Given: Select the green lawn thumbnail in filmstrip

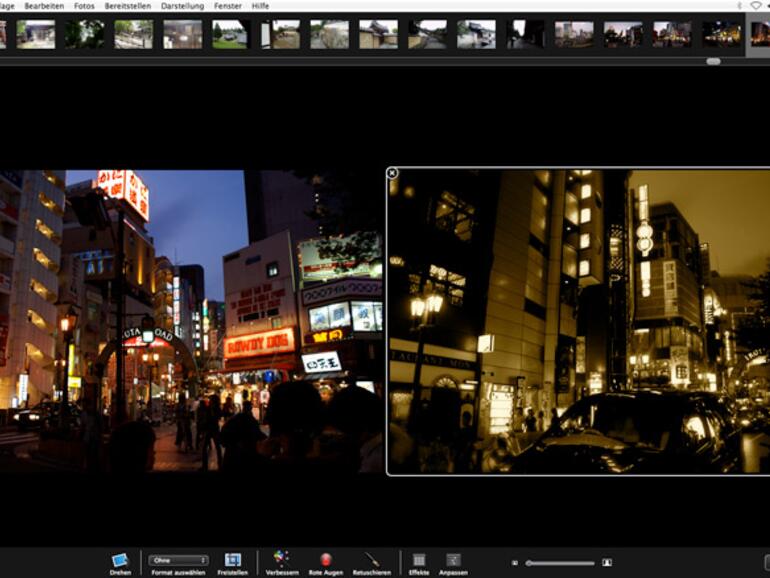Looking at the screenshot, I should coord(231,34).
